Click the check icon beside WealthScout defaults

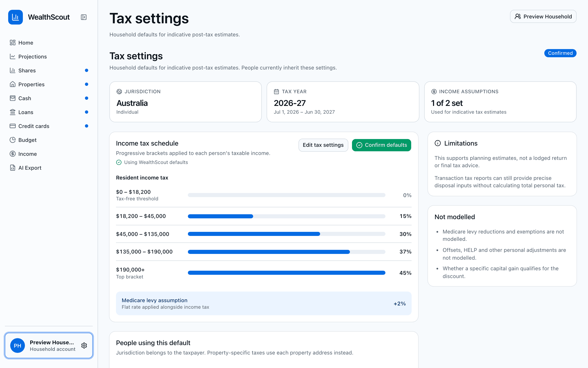pos(119,162)
